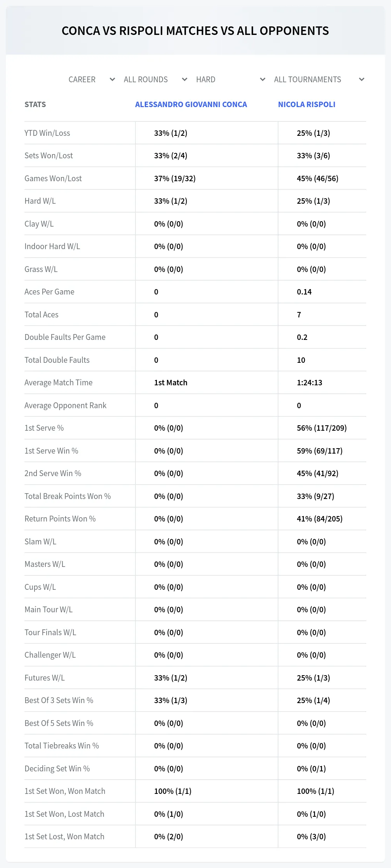Screen dimensions: 391x868
Task: Click the chevron next to ALL ROUNDS
Action: click(x=184, y=80)
